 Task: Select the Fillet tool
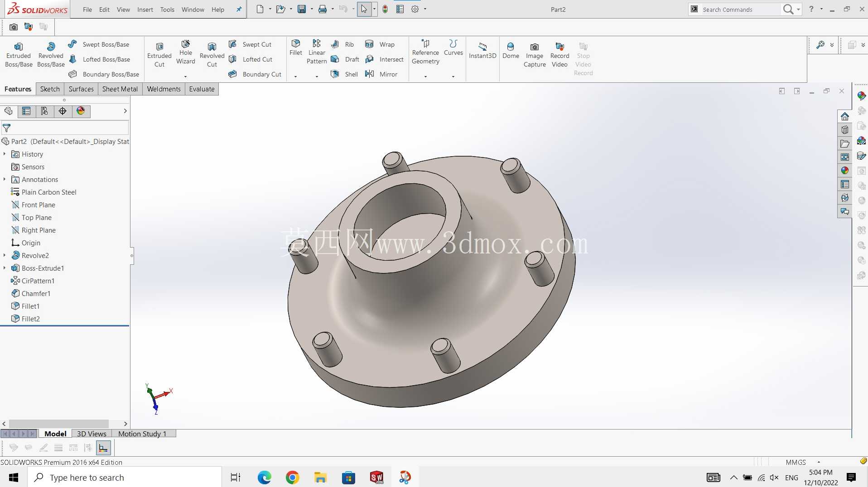tap(296, 48)
